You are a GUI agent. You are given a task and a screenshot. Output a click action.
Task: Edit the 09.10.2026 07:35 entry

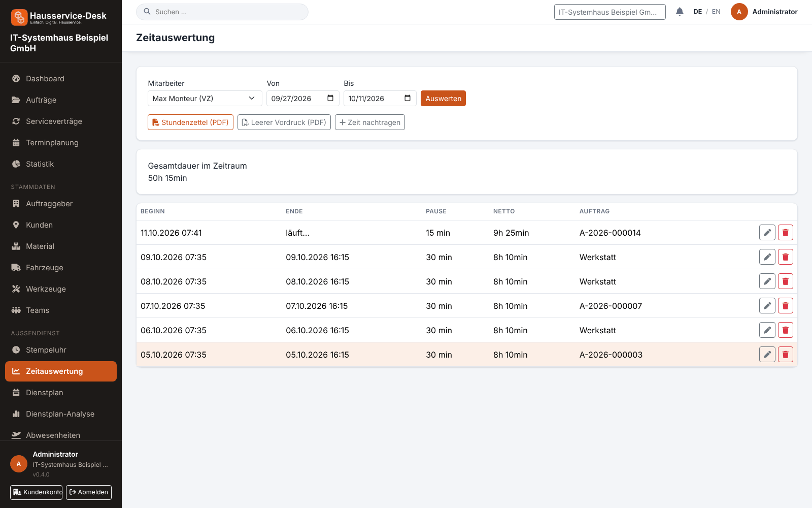coord(767,257)
